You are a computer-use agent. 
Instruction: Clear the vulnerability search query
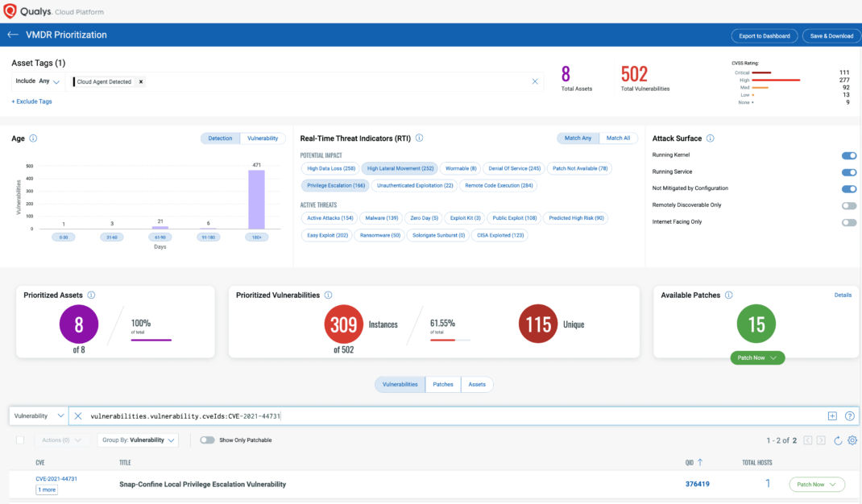[78, 416]
